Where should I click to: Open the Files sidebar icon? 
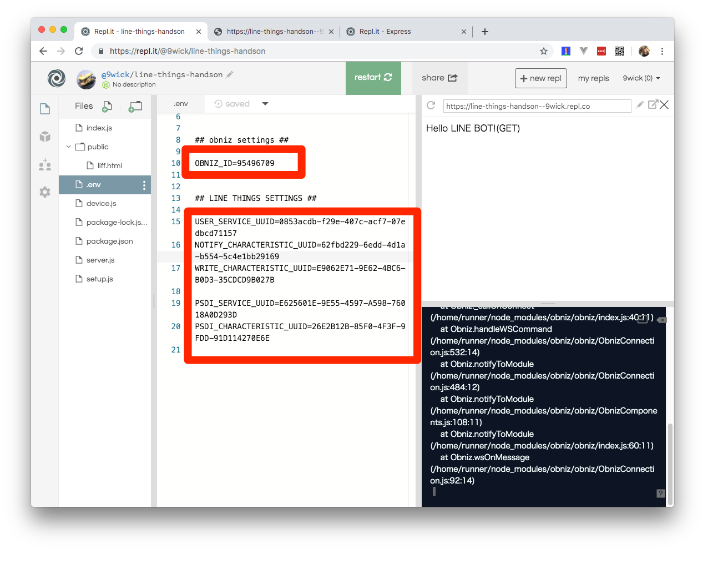click(45, 109)
